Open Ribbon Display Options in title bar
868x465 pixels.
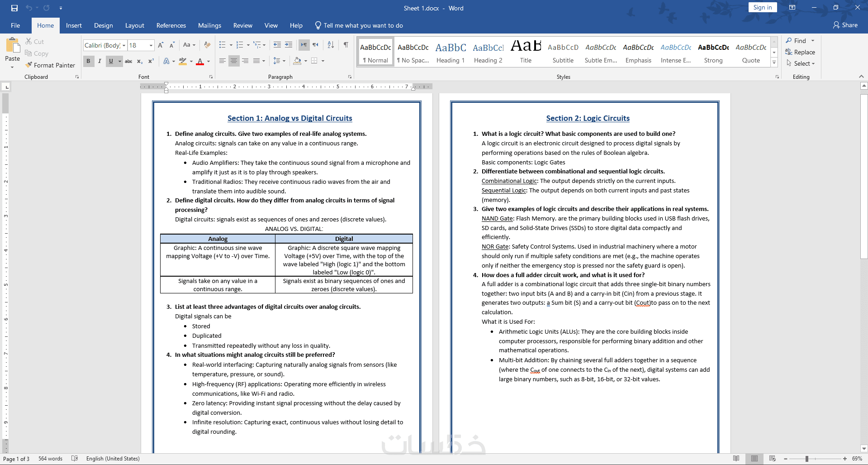(792, 8)
